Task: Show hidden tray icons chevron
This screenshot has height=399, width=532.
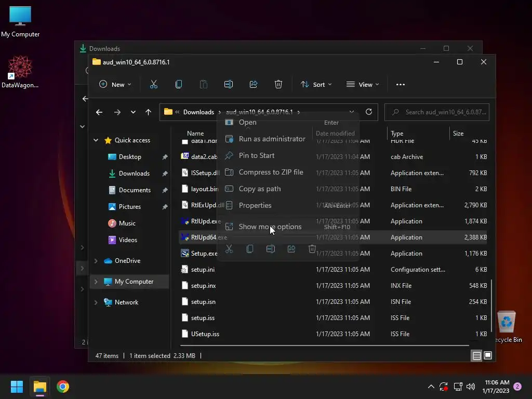Action: [x=431, y=387]
